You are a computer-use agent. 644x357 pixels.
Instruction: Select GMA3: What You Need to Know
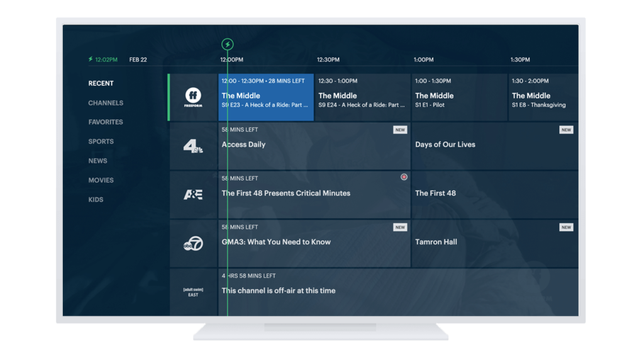coord(314,244)
